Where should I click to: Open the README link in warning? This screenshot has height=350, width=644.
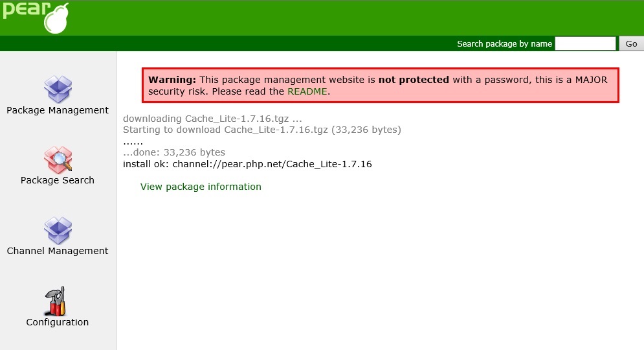coord(307,91)
